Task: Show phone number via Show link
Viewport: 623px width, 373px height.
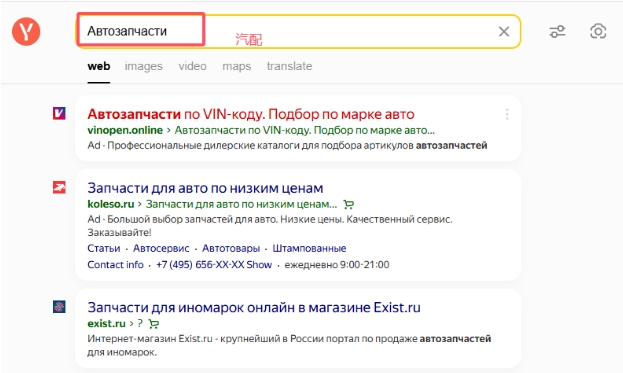Action: click(x=259, y=265)
